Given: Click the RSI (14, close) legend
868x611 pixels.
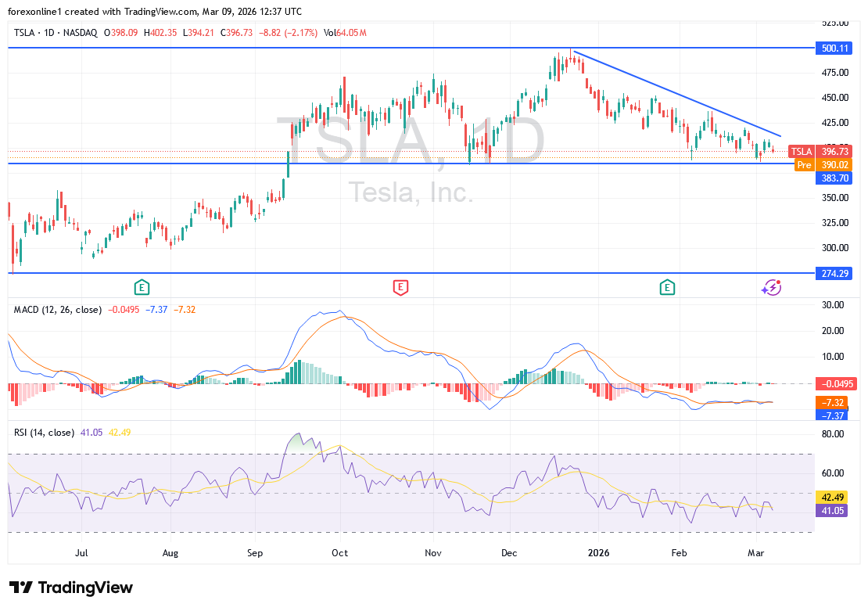Looking at the screenshot, I should click(45, 433).
